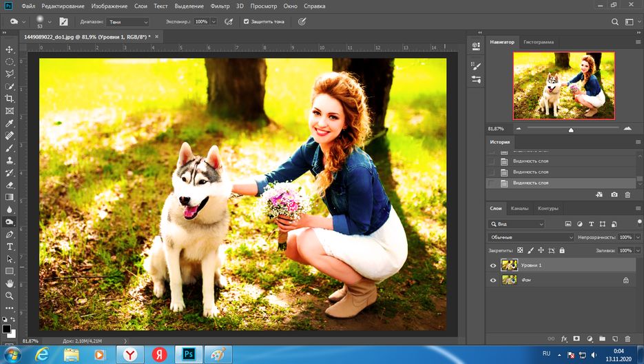This screenshot has height=364, width=644.
Task: Hide the Фон layer eye icon
Action: (x=493, y=281)
